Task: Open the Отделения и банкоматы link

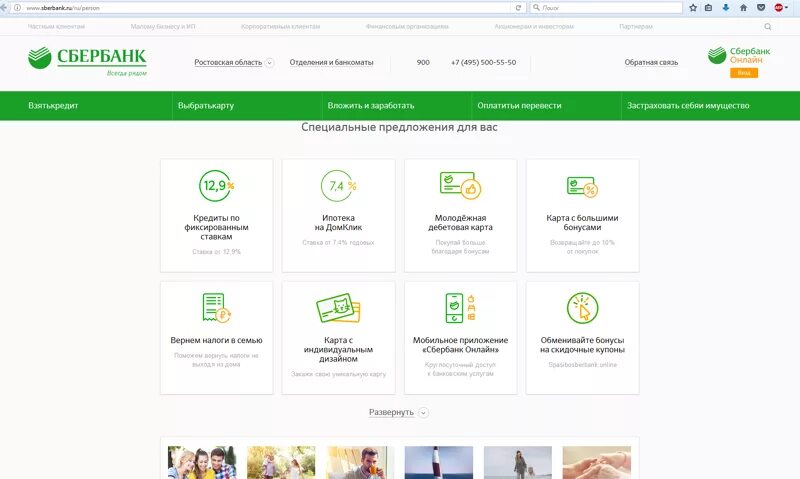Action: tap(331, 62)
